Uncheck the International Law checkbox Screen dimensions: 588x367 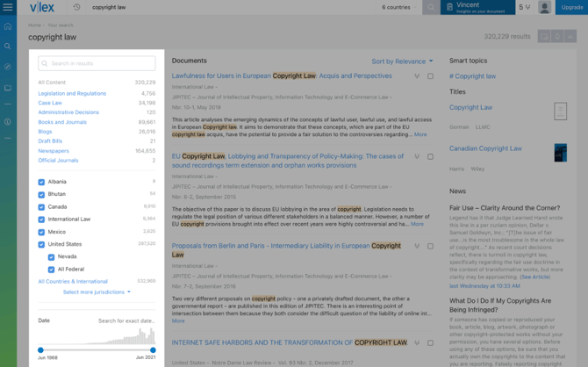tap(41, 219)
